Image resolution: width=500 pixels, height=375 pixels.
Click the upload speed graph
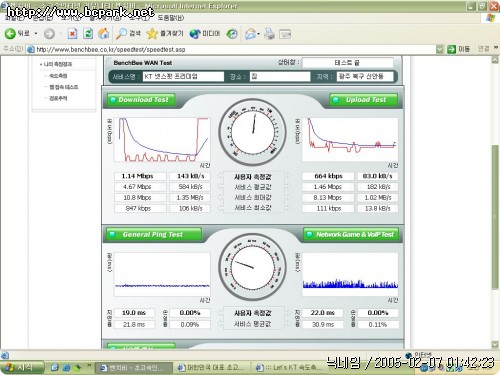[x=350, y=140]
